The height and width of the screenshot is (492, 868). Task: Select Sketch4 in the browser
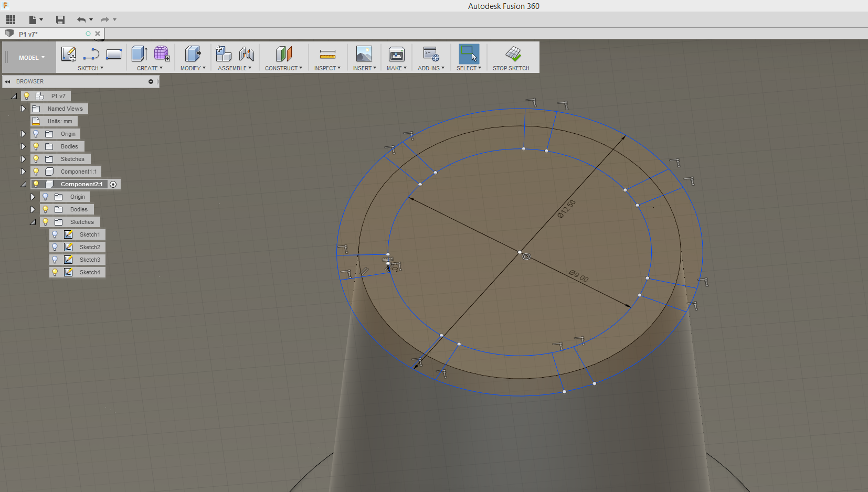(90, 272)
